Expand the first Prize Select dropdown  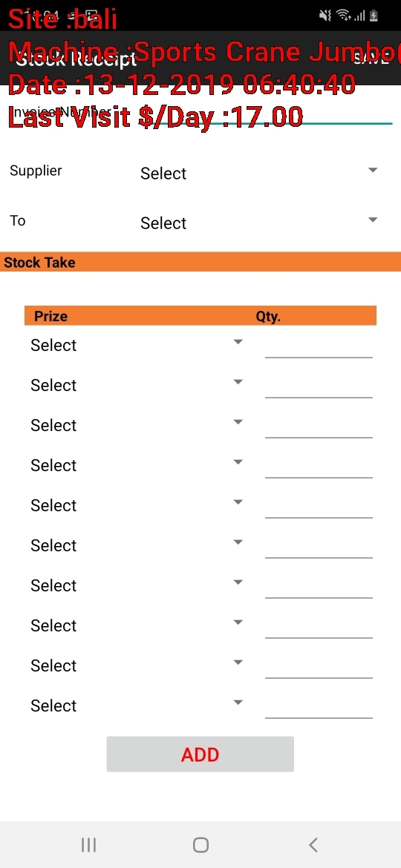tap(137, 344)
